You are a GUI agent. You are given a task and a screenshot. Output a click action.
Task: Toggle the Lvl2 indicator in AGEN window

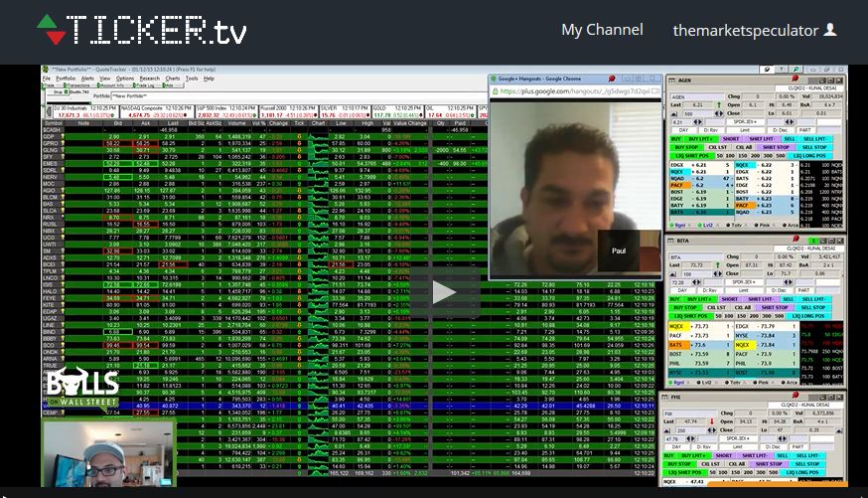click(x=705, y=226)
